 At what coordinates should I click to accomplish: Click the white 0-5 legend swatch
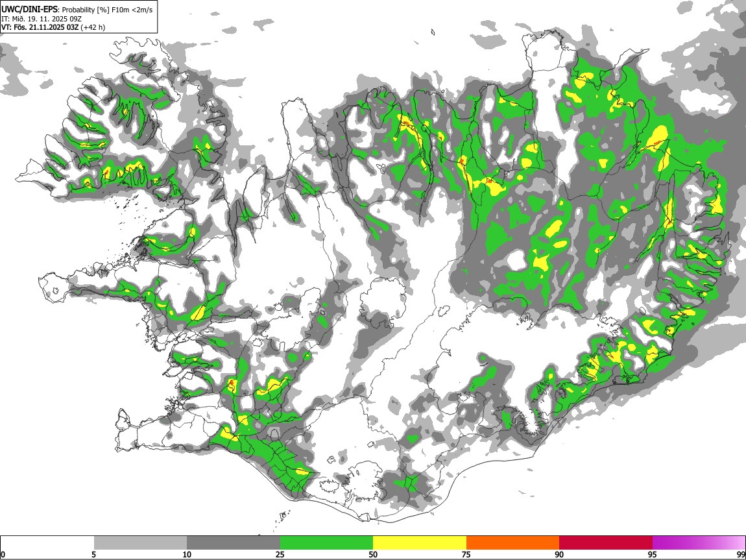click(x=47, y=542)
